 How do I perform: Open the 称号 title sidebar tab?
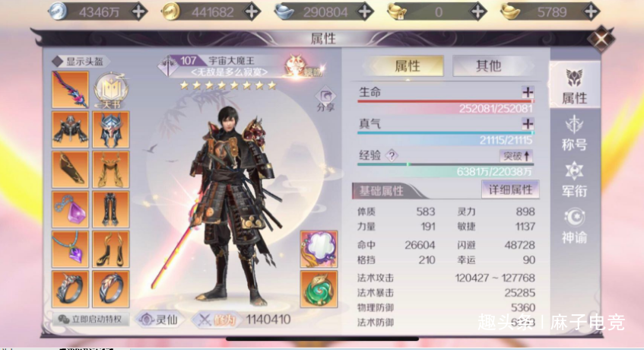tap(574, 133)
